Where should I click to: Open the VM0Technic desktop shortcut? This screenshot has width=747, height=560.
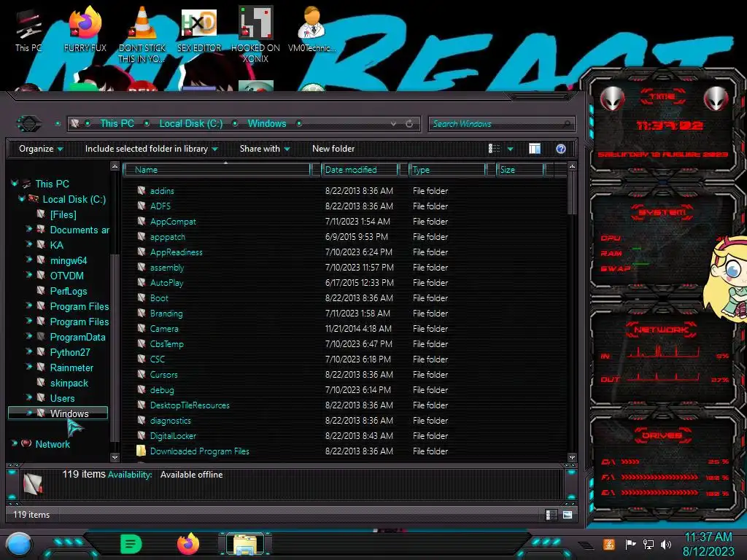(311, 30)
